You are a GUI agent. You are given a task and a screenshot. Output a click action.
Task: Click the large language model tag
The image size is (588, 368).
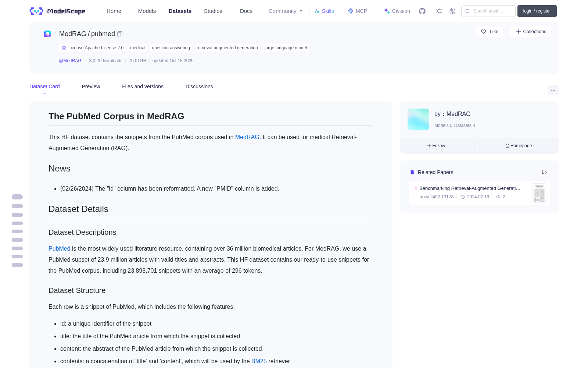point(286,48)
